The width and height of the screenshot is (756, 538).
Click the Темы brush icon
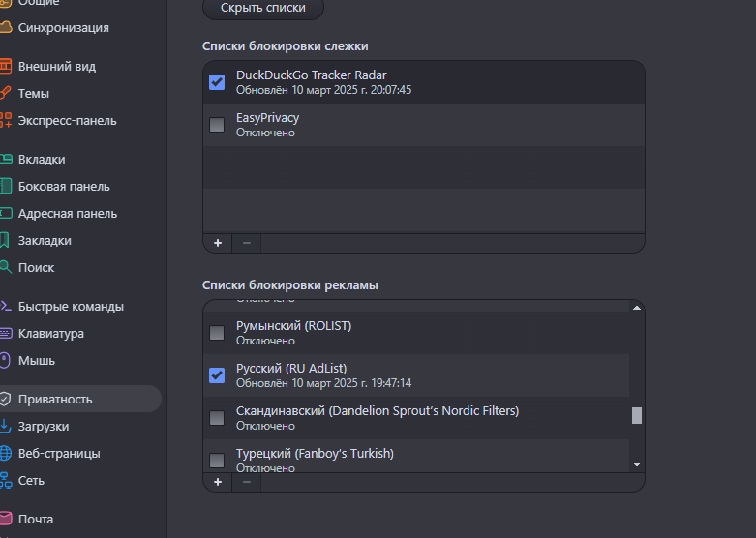(x=5, y=93)
